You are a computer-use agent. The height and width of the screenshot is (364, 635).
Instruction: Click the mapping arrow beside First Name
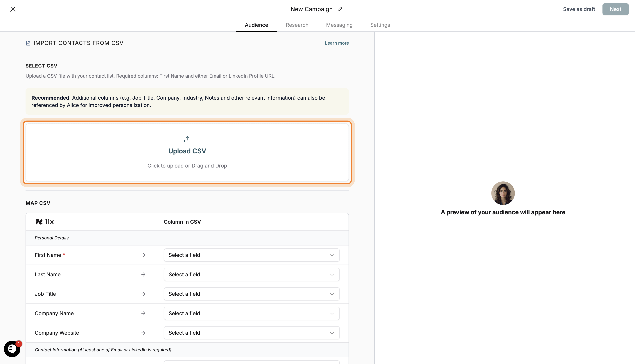(x=143, y=255)
